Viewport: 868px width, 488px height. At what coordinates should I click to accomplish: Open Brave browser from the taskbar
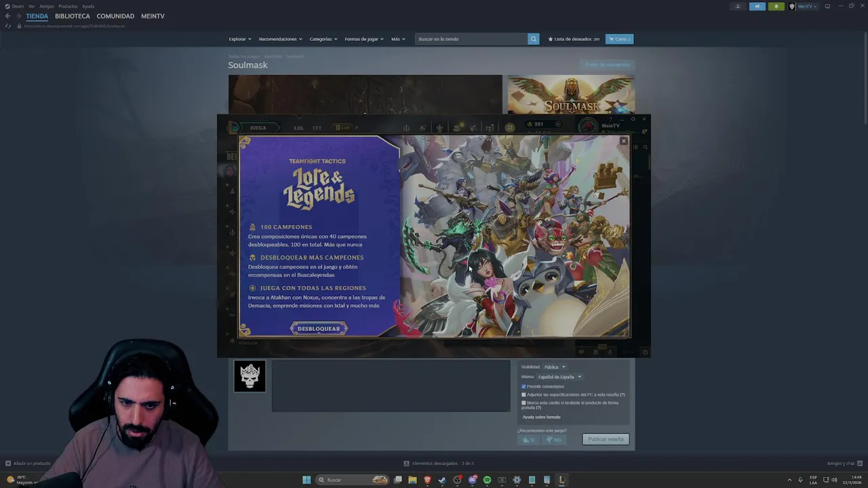427,480
